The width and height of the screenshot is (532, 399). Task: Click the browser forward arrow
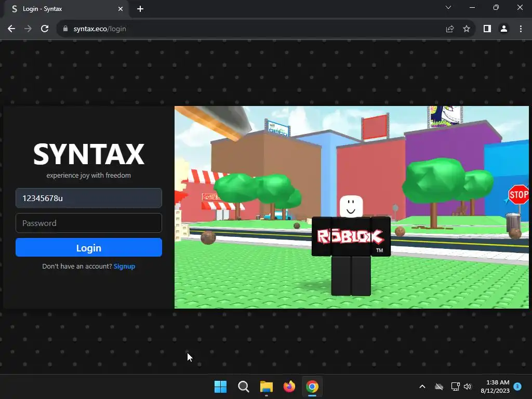pos(28,29)
